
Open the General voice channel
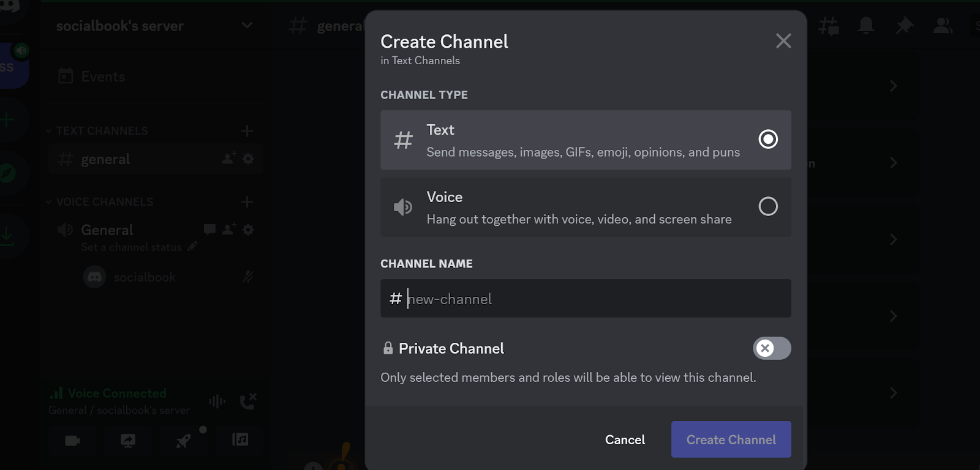click(107, 230)
